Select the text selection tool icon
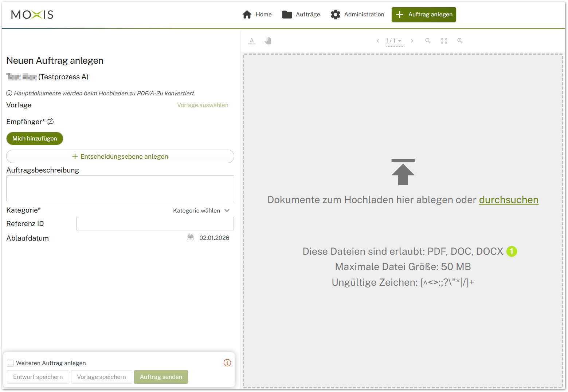Image resolution: width=568 pixels, height=392 pixels. tap(252, 41)
